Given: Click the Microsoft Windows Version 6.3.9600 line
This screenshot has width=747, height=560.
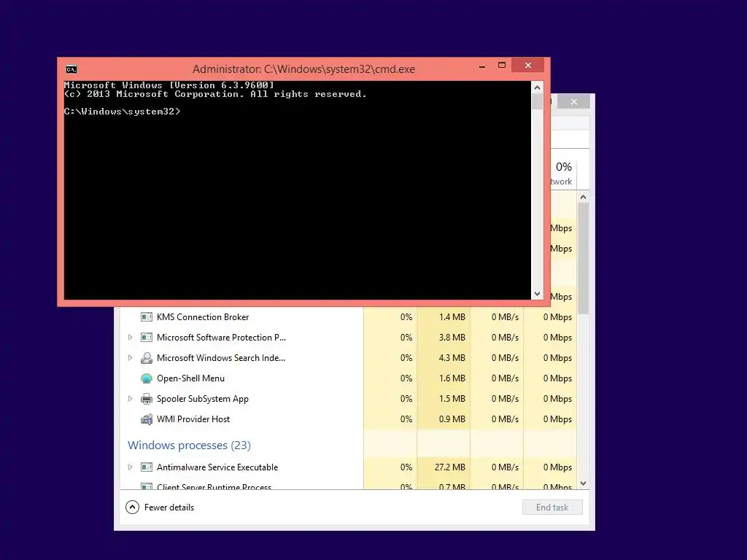Looking at the screenshot, I should (x=169, y=85).
